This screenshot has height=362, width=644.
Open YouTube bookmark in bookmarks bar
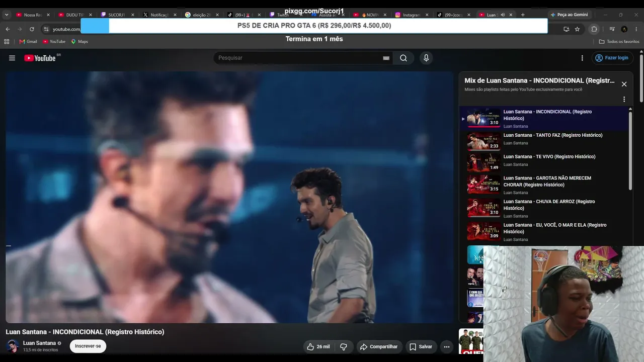pos(54,42)
